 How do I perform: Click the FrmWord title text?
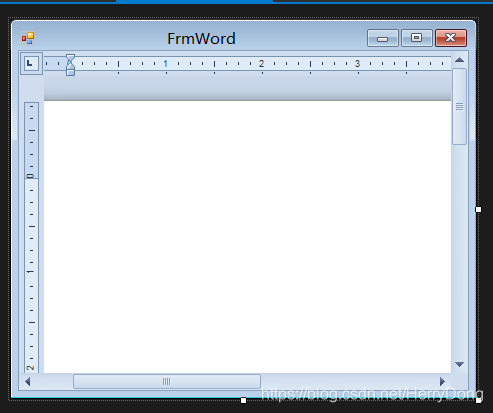point(201,39)
